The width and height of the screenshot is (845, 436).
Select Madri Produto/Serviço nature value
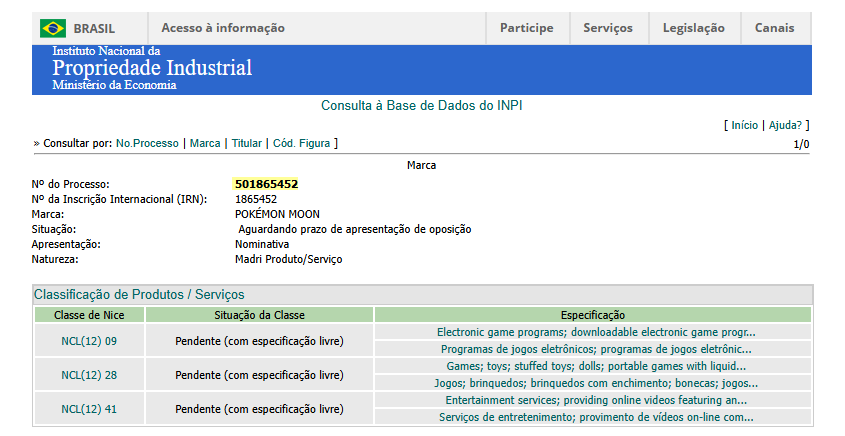click(x=288, y=260)
